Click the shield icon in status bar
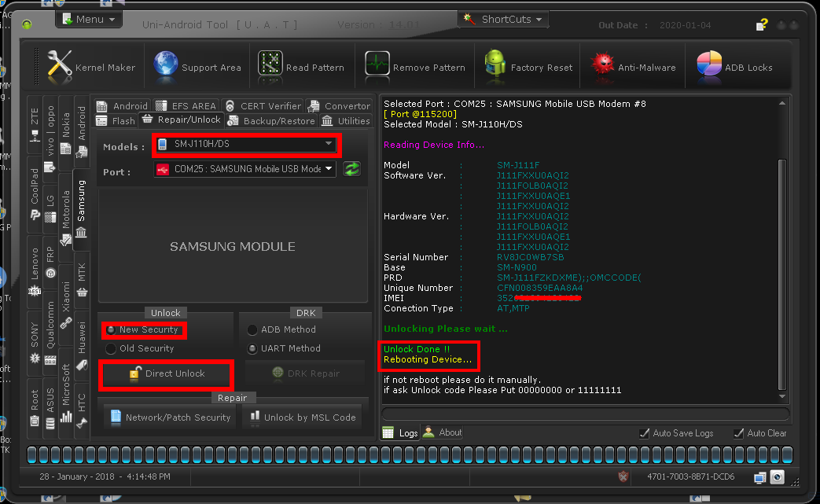820x504 pixels. point(623,476)
